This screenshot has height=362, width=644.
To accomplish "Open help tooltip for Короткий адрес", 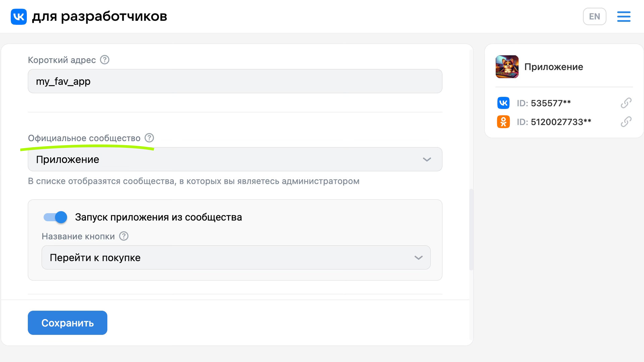I will 104,60.
